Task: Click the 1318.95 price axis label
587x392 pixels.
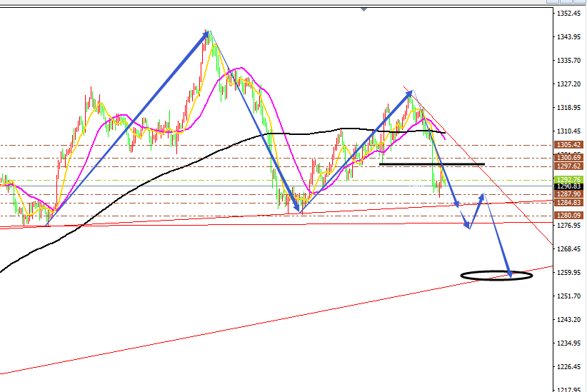Action: [x=568, y=108]
